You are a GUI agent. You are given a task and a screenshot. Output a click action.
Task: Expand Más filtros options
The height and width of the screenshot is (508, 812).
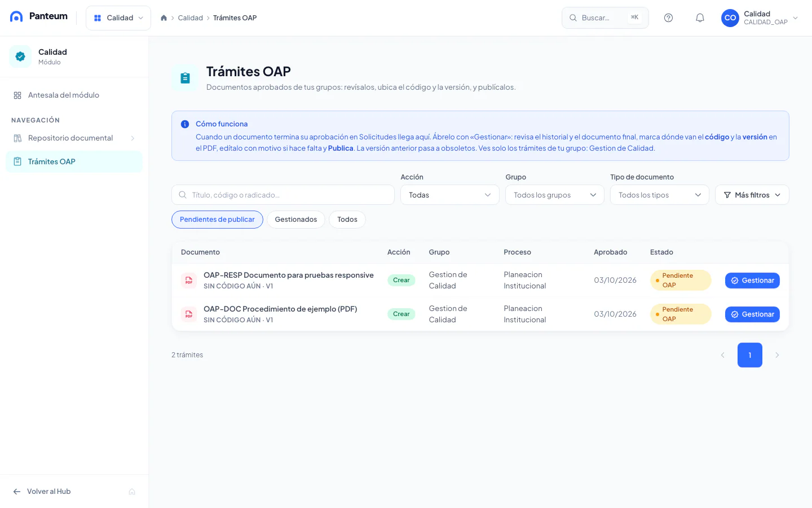pyautogui.click(x=752, y=195)
